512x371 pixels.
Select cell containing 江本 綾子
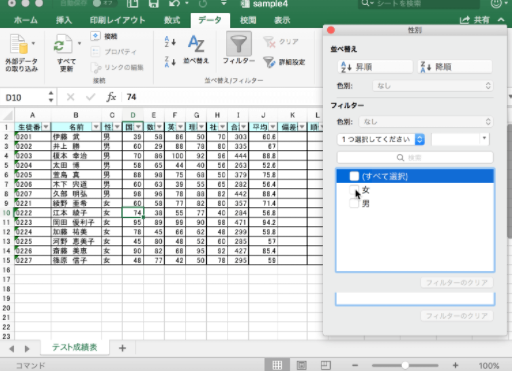(76, 213)
